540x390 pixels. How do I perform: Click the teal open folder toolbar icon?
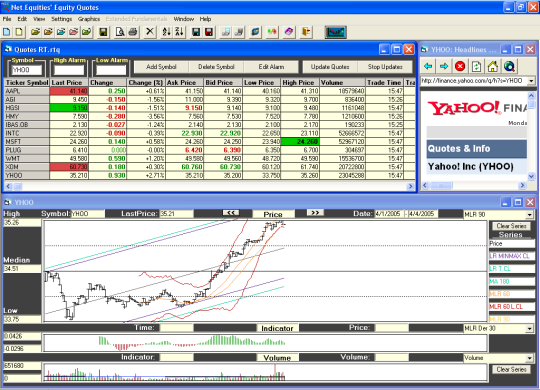click(61, 32)
